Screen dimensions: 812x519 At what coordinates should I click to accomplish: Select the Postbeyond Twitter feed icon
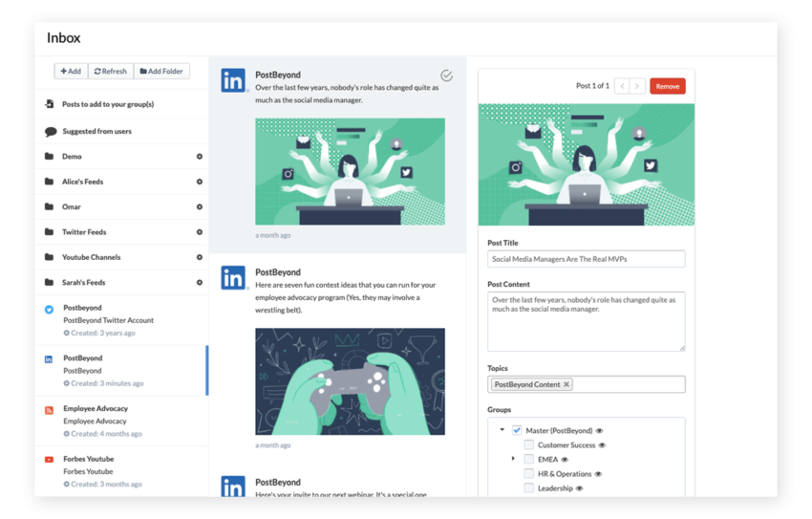click(49, 310)
